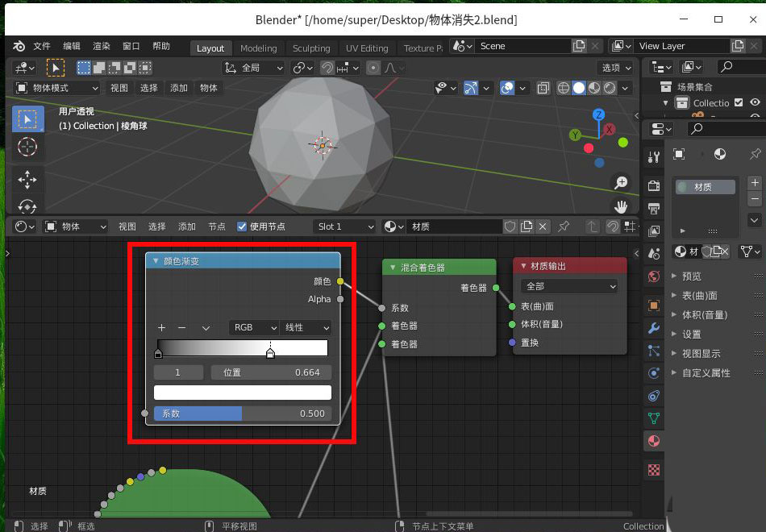Add color stop with plus icon

click(161, 328)
